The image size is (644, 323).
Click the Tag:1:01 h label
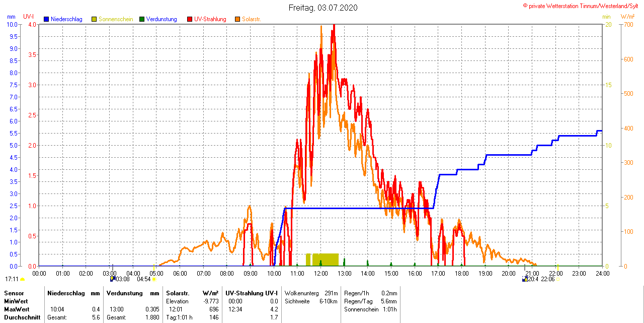click(x=179, y=317)
